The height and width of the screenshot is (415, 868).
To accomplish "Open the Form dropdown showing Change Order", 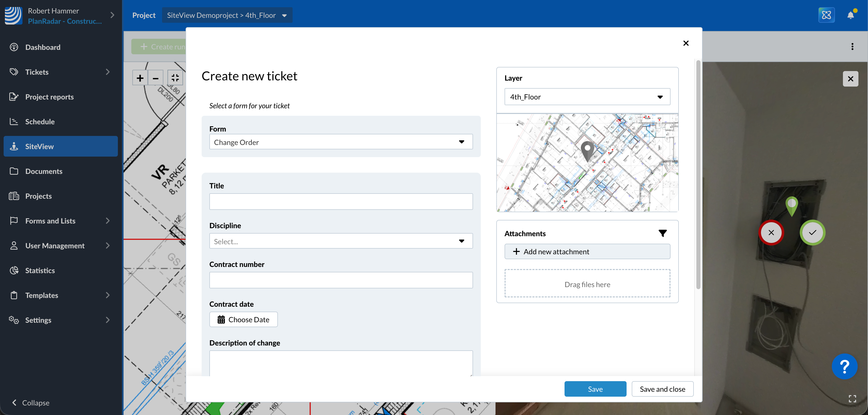I will point(341,142).
